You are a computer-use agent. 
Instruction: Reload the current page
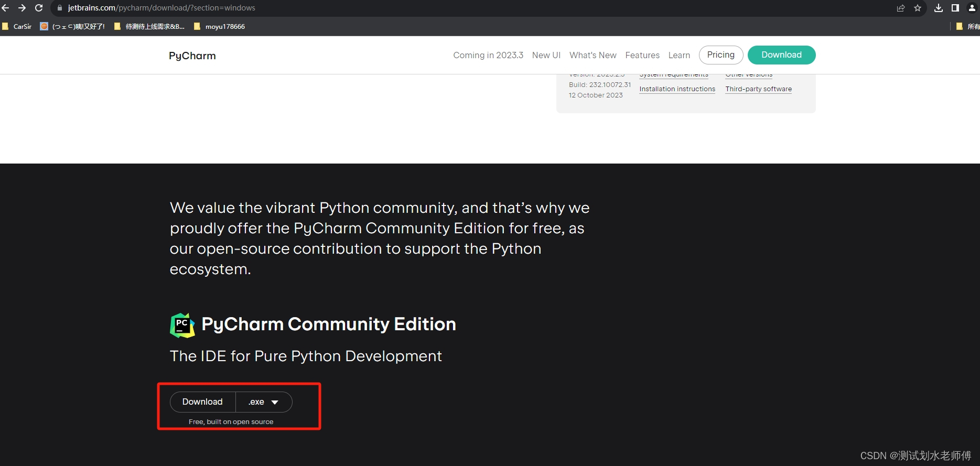[39, 8]
